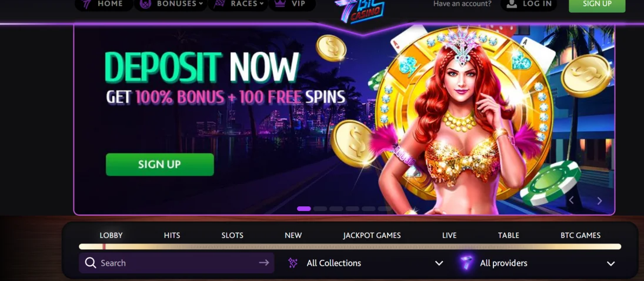Click the VIP crown icon
The height and width of the screenshot is (281, 644).
point(280,4)
